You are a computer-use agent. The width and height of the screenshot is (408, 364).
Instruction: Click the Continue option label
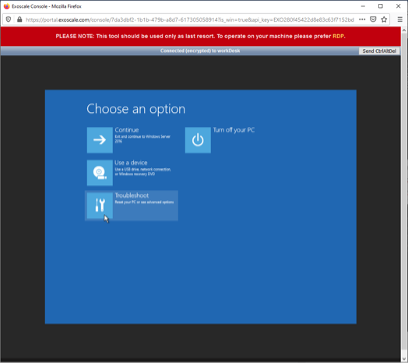point(127,130)
